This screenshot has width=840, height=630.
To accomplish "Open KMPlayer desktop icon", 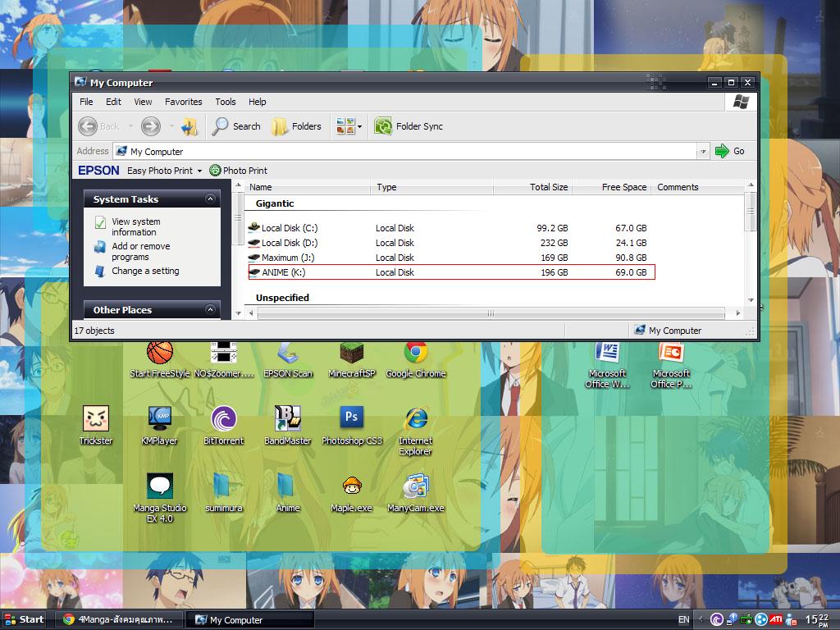I will coord(160,426).
